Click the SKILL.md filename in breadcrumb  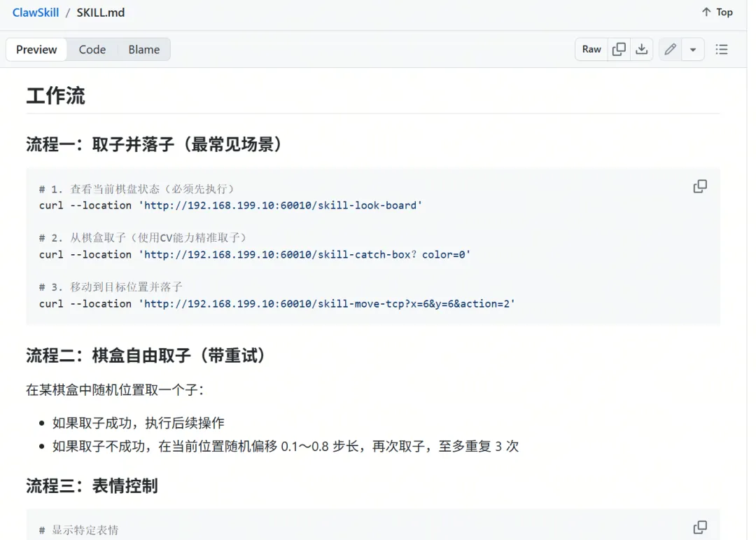101,13
